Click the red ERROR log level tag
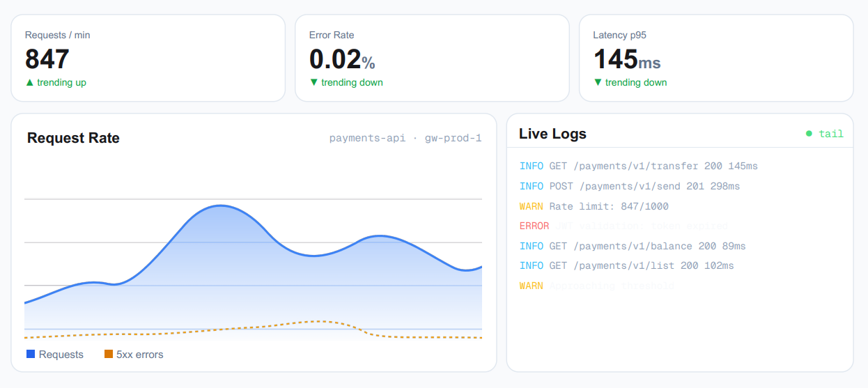Image resolution: width=868 pixels, height=388 pixels. (x=534, y=226)
